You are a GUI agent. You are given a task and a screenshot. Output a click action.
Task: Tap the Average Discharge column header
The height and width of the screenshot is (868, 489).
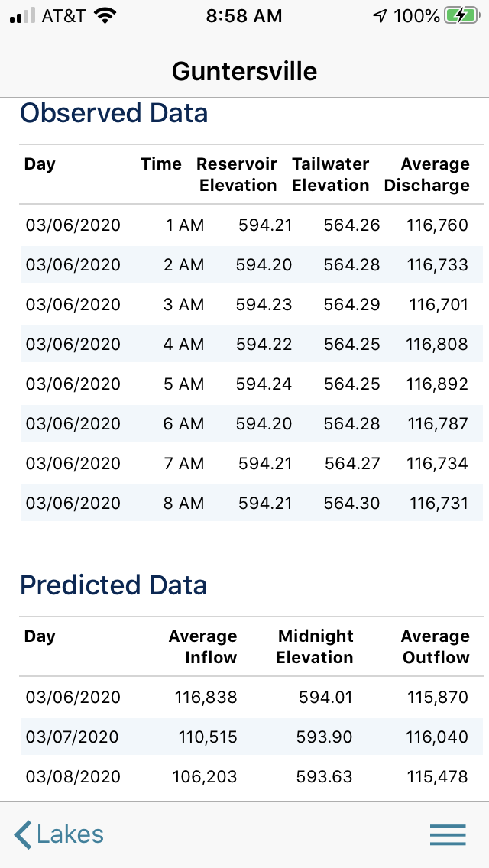coord(427,175)
